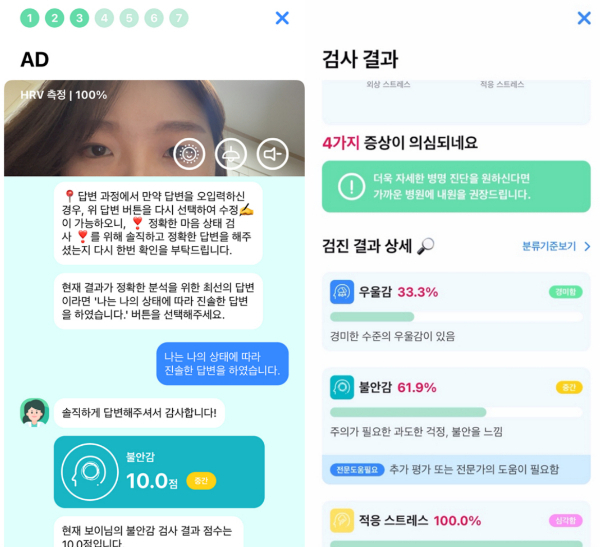The height and width of the screenshot is (547, 600).
Task: Click the anxiety 61.9% progress bar
Action: tap(456, 412)
